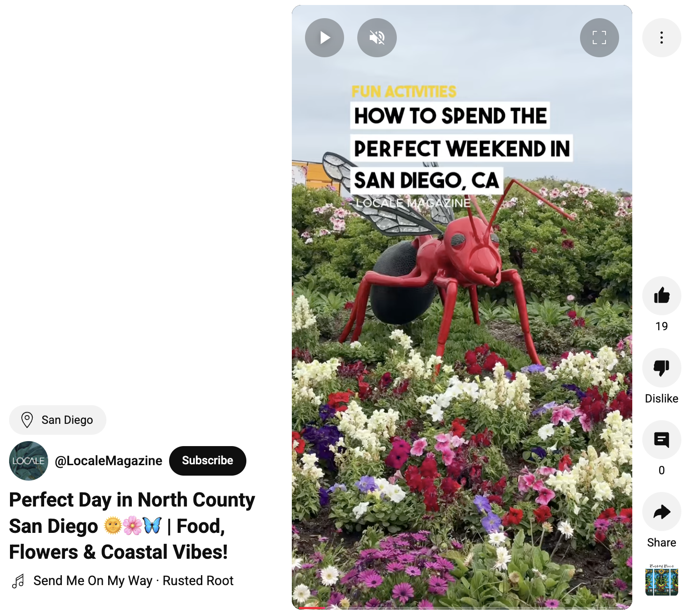Share this Short
The image size is (690, 616).
661,512
